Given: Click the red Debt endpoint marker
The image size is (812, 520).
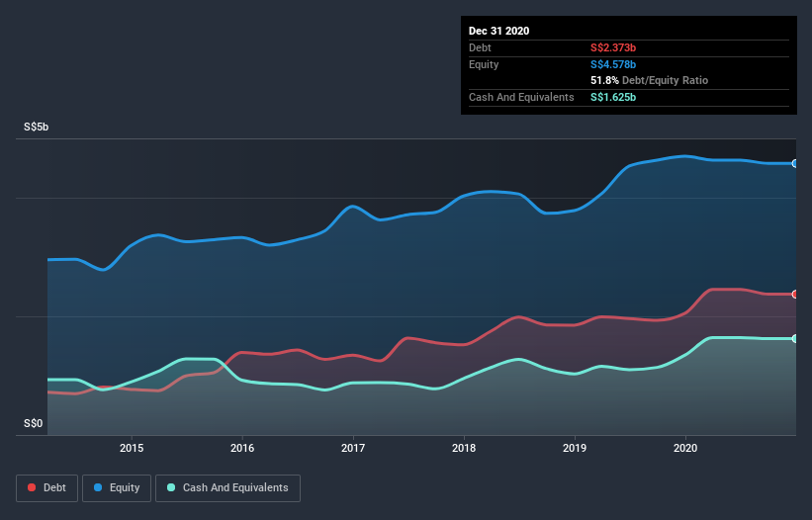Looking at the screenshot, I should 795,294.
